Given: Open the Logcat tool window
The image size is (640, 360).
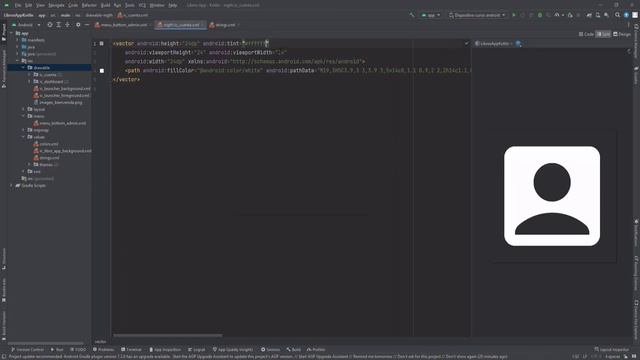Looking at the screenshot, I should tap(197, 350).
